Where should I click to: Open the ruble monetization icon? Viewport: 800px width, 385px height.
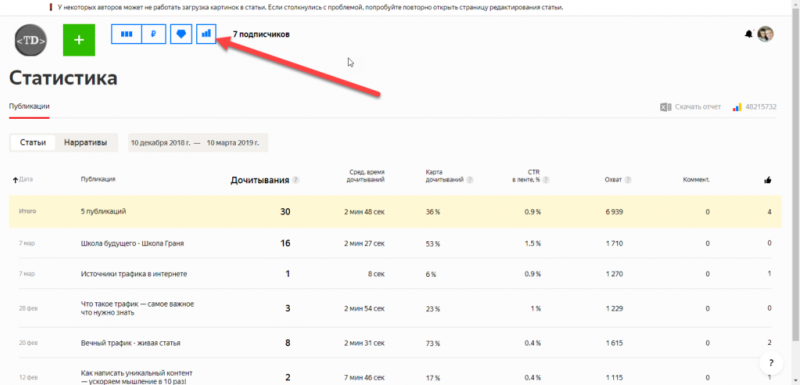tap(153, 34)
